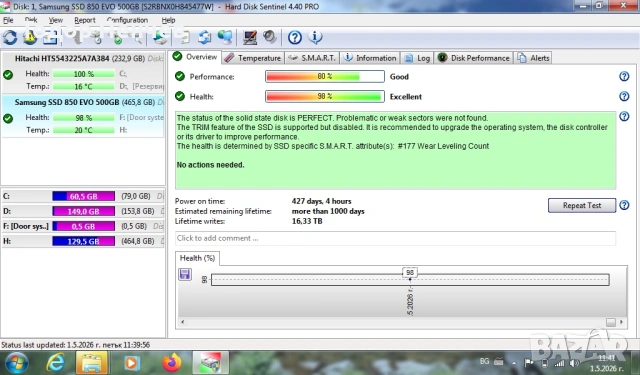
Task: Click the Refresh toolbar icon with blue arrows
Action: click(10, 38)
